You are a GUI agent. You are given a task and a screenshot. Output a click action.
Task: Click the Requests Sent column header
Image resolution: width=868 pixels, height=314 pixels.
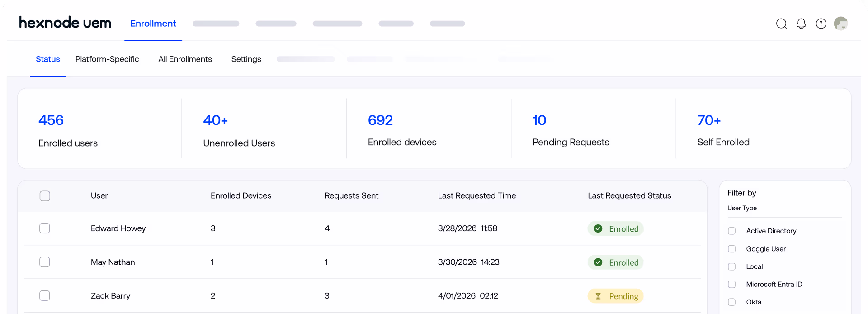point(351,195)
